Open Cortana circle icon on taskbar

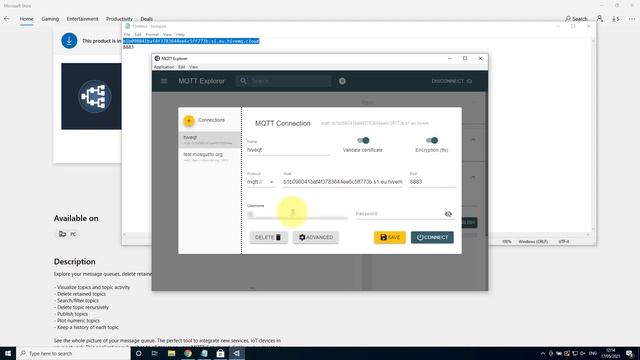point(138,353)
